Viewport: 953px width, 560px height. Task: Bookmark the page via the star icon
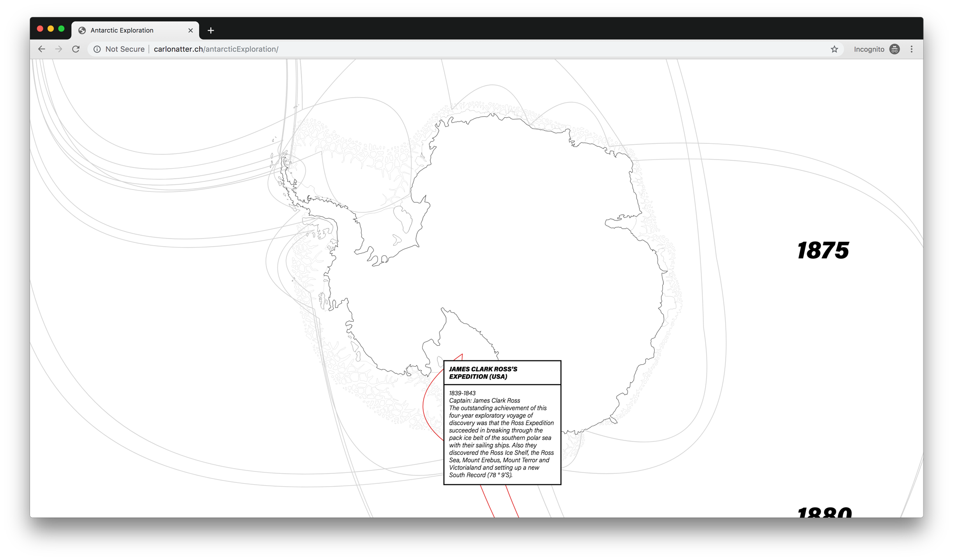tap(834, 49)
